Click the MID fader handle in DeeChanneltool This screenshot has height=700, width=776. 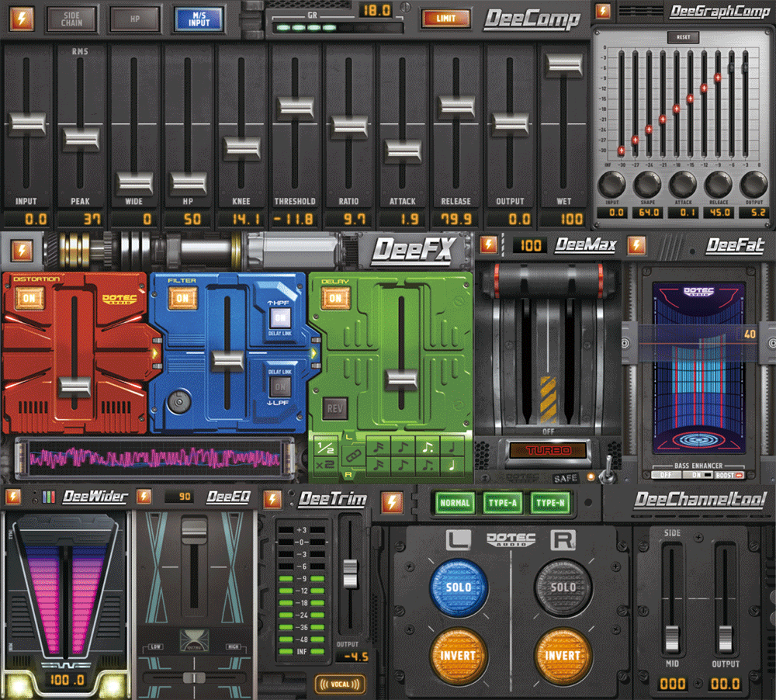pos(672,638)
